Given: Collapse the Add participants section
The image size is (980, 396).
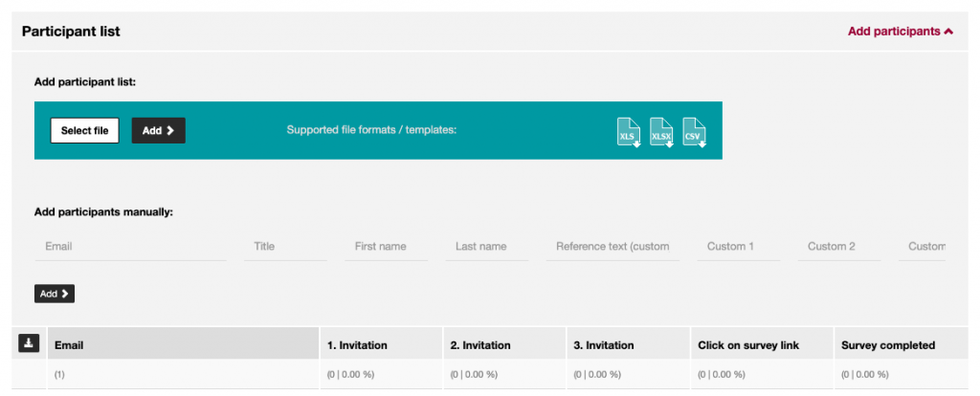Looking at the screenshot, I should click(900, 32).
